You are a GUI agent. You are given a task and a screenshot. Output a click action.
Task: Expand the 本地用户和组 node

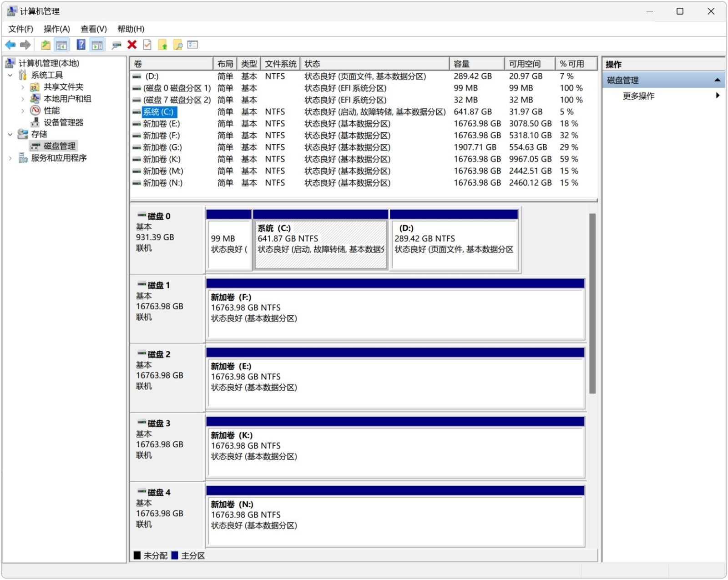[x=23, y=99]
